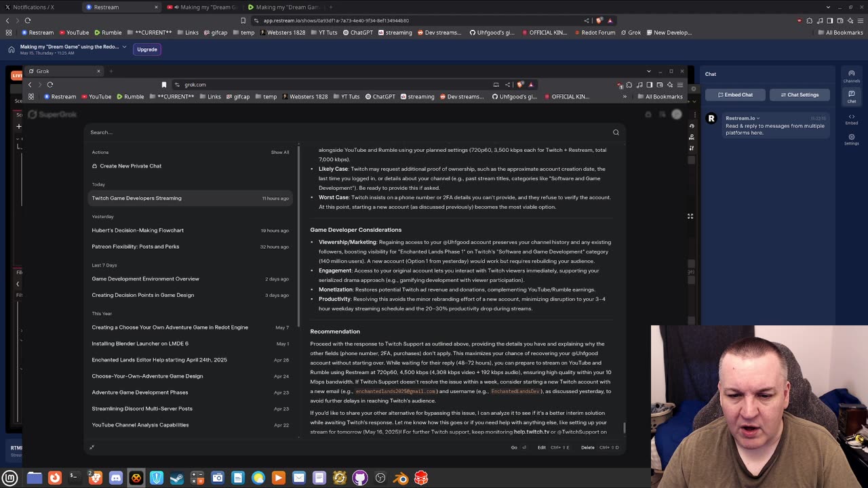Open Linux Mint start menu
The image size is (868, 488).
(x=10, y=479)
